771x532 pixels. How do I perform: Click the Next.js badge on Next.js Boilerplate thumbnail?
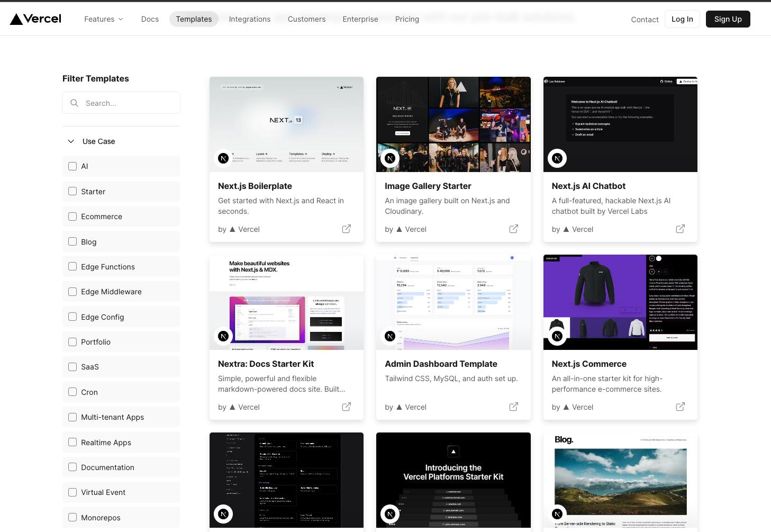(x=223, y=158)
